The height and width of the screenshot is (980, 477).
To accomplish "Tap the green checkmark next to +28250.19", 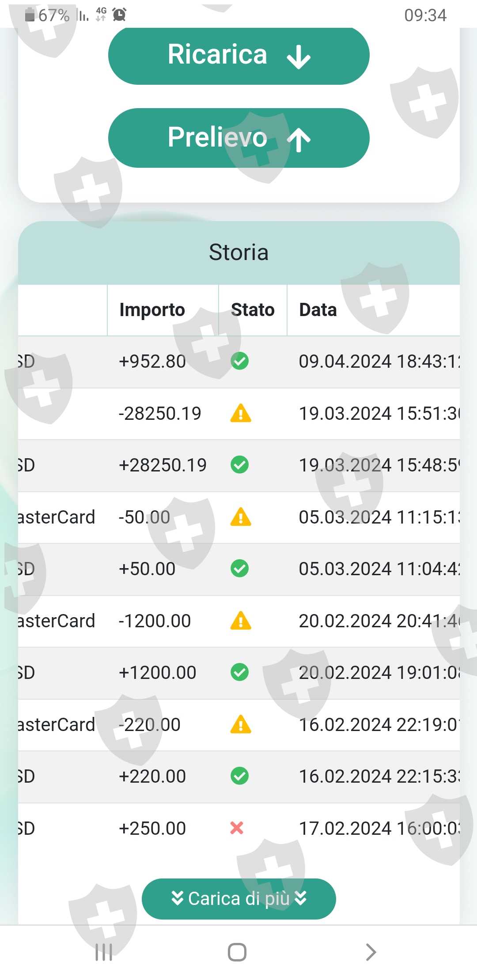I will tap(239, 465).
